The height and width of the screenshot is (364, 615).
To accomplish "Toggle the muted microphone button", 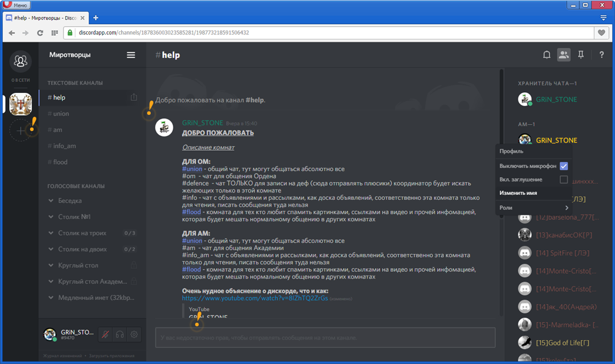I will [x=105, y=334].
